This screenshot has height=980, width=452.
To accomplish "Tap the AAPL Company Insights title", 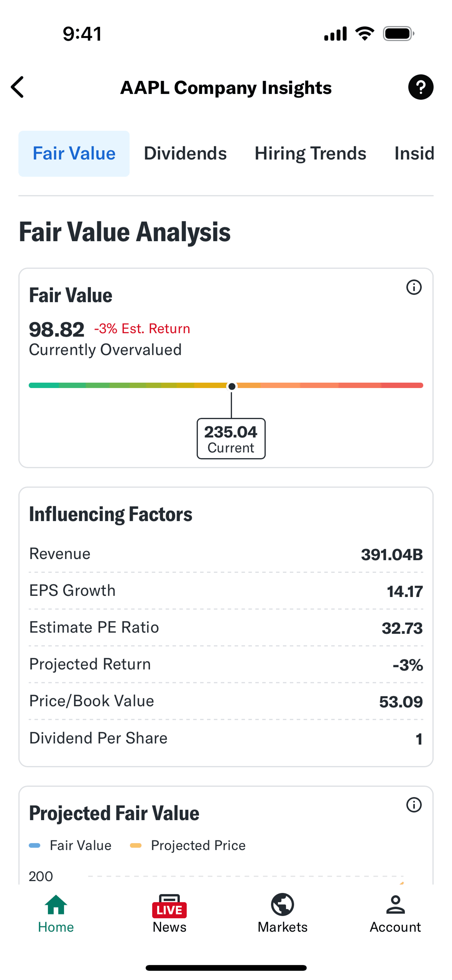I will [226, 88].
